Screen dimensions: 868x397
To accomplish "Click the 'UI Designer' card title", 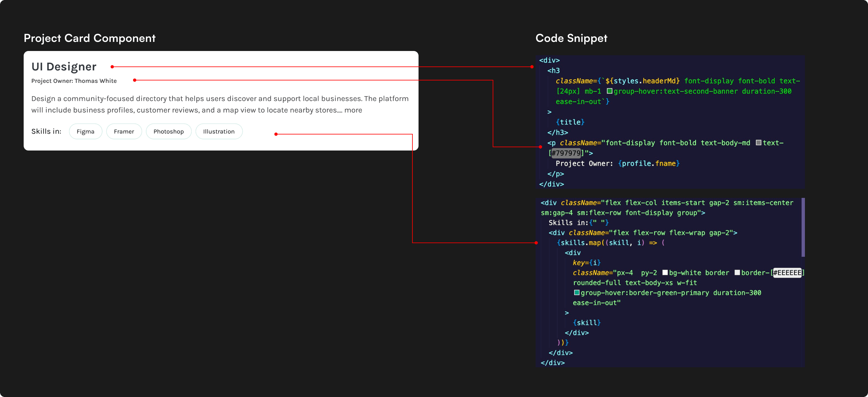I will tap(64, 67).
